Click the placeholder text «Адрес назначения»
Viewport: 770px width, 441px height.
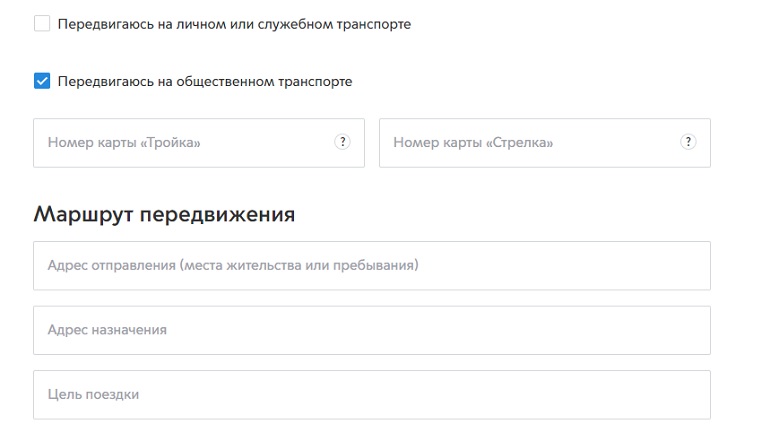pos(107,330)
